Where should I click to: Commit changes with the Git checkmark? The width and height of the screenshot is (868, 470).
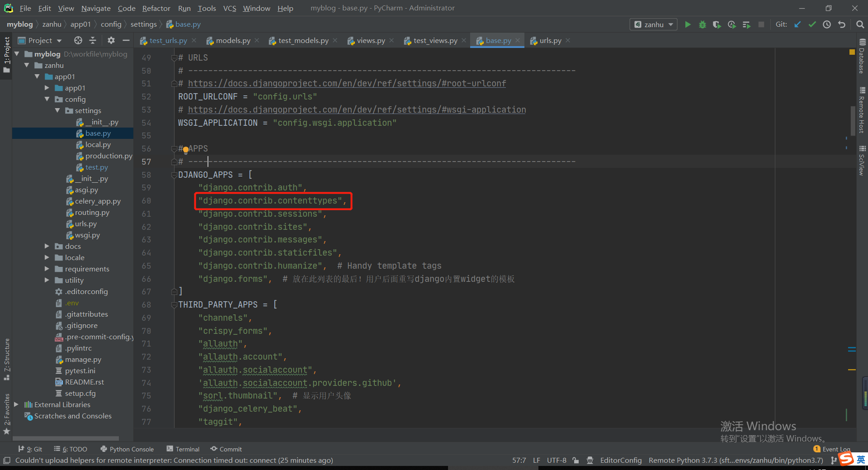click(x=812, y=24)
